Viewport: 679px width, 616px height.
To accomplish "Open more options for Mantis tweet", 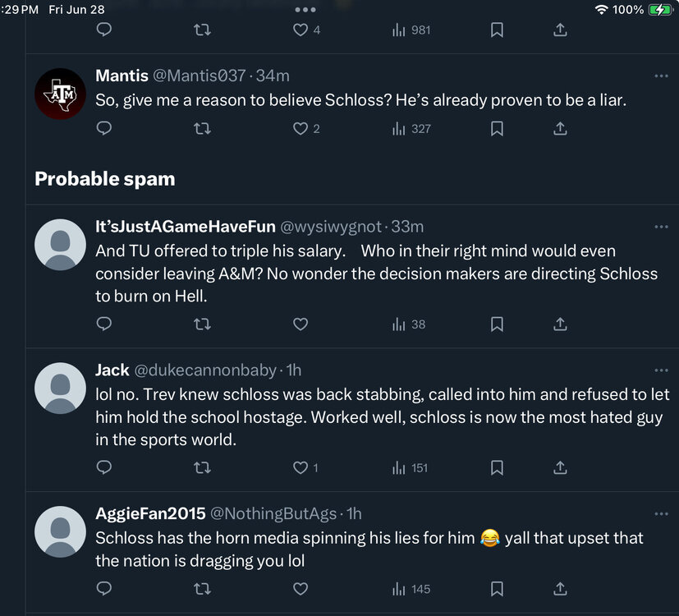I will point(661,76).
